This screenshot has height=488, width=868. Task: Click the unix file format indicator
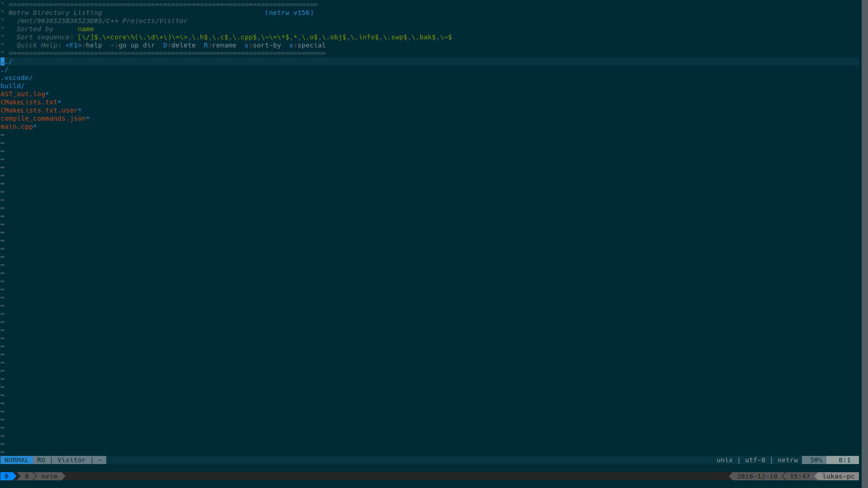[724, 460]
